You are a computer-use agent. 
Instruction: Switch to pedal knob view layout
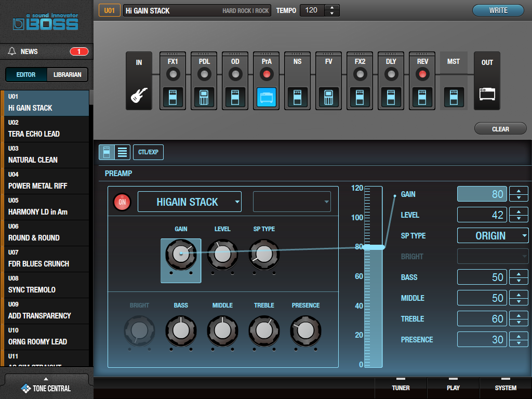pos(107,152)
